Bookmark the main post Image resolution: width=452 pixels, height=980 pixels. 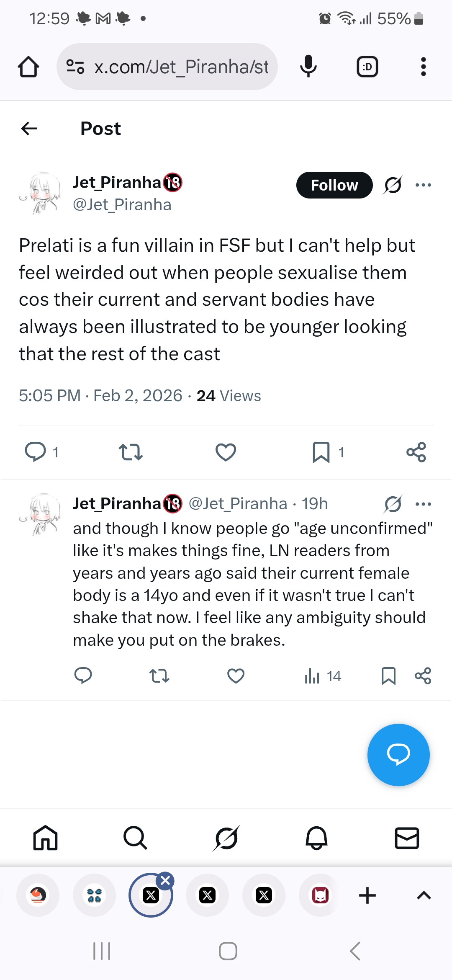point(321,452)
